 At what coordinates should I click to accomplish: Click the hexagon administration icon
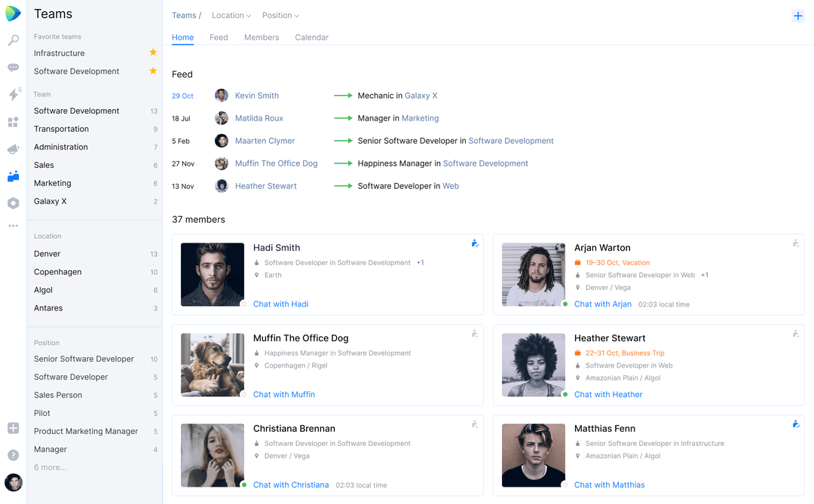14,203
